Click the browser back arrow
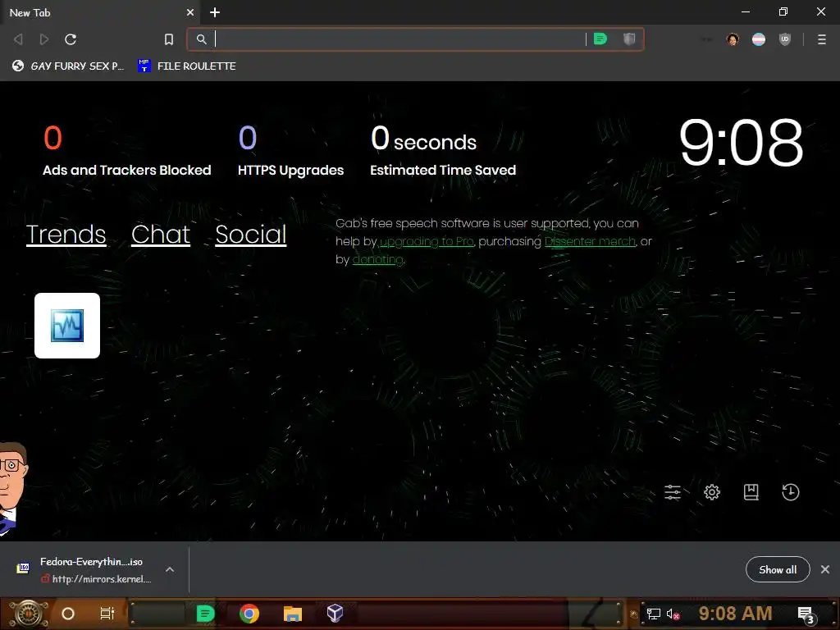Screen dimensions: 840x630 coord(18,39)
